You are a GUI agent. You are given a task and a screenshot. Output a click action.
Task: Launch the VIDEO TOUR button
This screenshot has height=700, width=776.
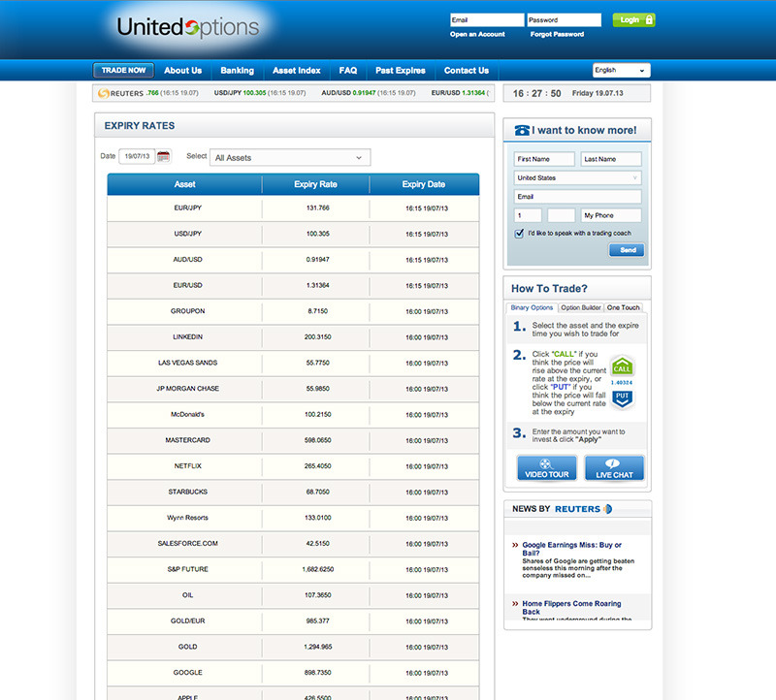(x=547, y=468)
